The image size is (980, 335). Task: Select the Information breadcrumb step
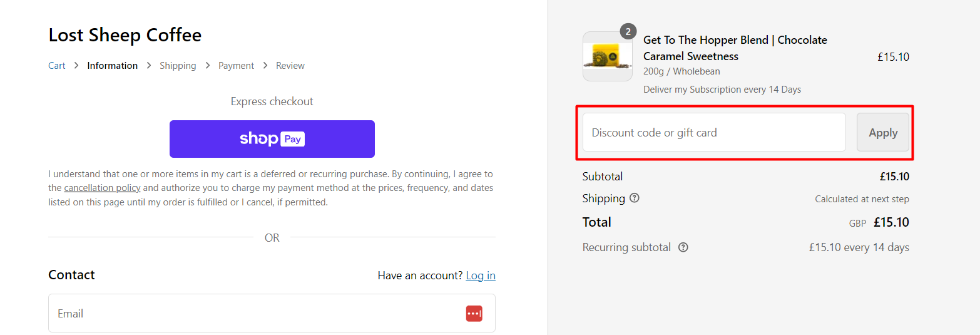coord(113,66)
